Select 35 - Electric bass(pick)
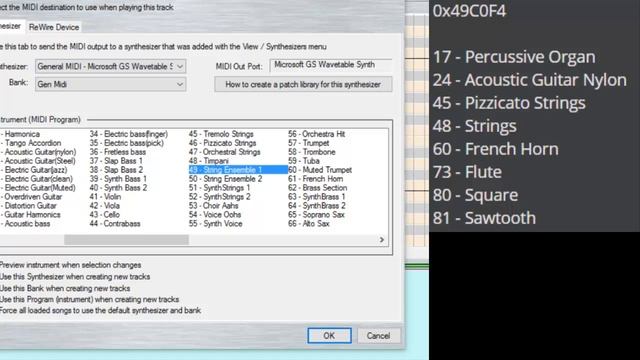 pos(127,143)
